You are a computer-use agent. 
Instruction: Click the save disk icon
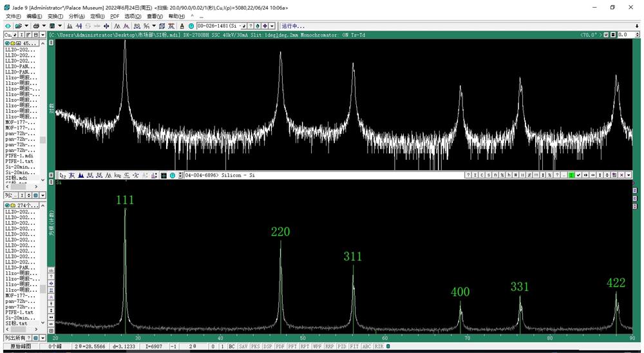tap(52, 26)
